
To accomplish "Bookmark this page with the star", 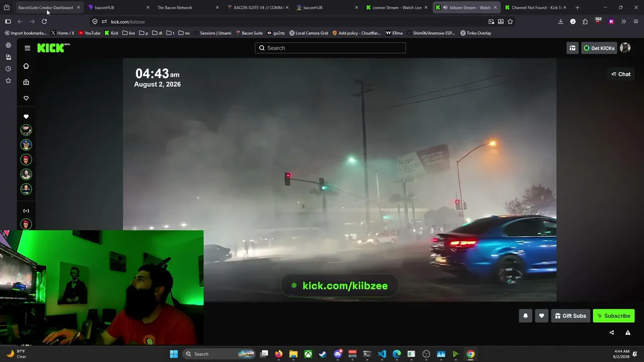I will (x=510, y=22).
